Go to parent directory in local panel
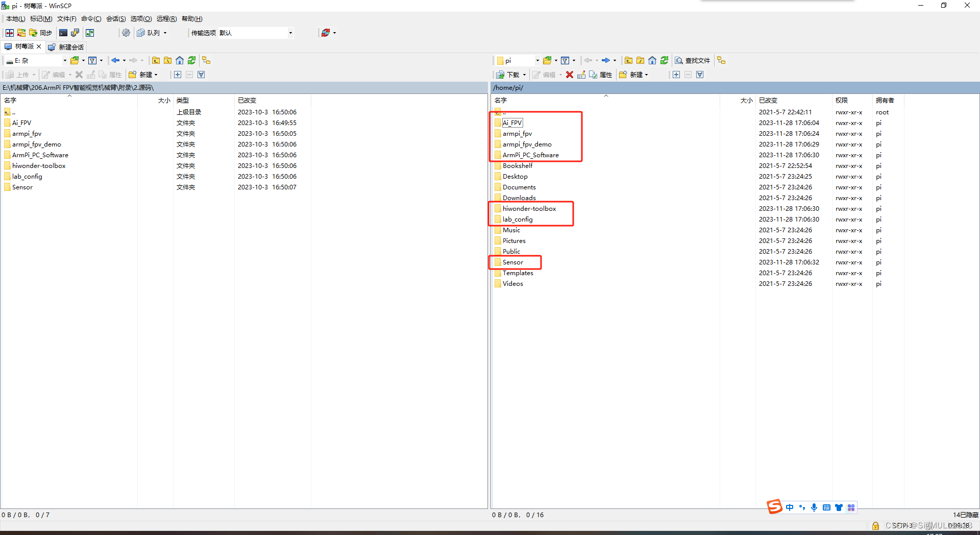The image size is (980, 535). (156, 60)
